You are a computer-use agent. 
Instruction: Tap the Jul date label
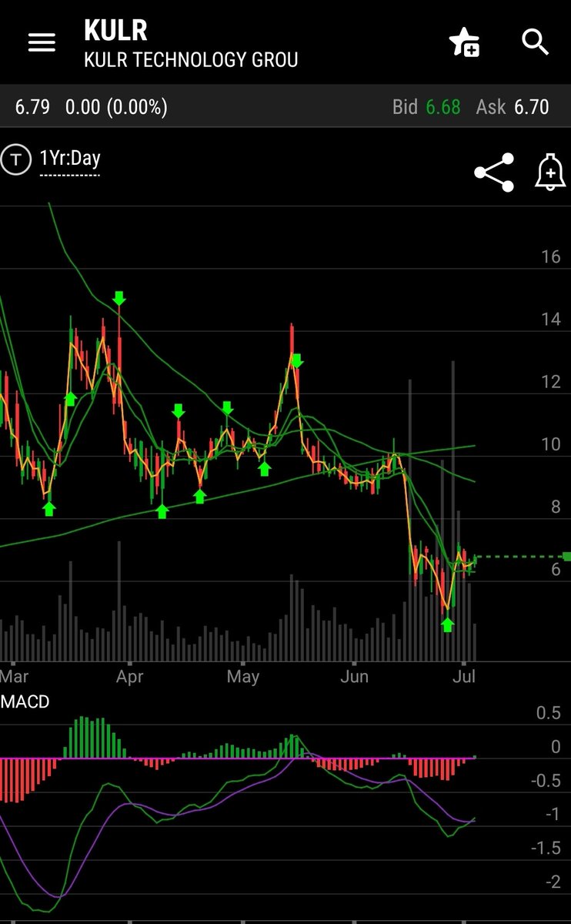pos(463,677)
